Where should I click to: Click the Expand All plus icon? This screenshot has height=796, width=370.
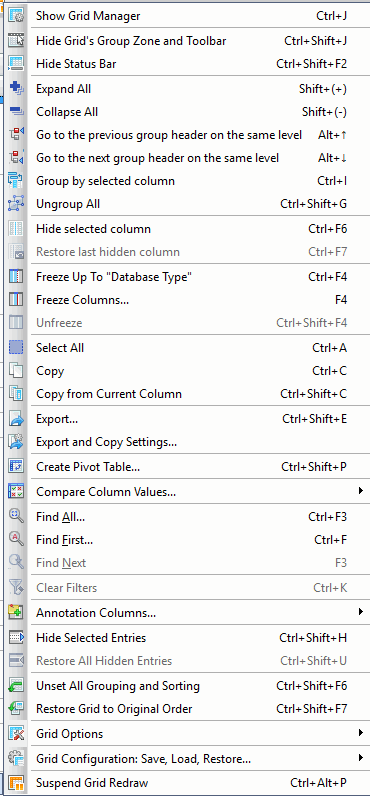tap(16, 89)
